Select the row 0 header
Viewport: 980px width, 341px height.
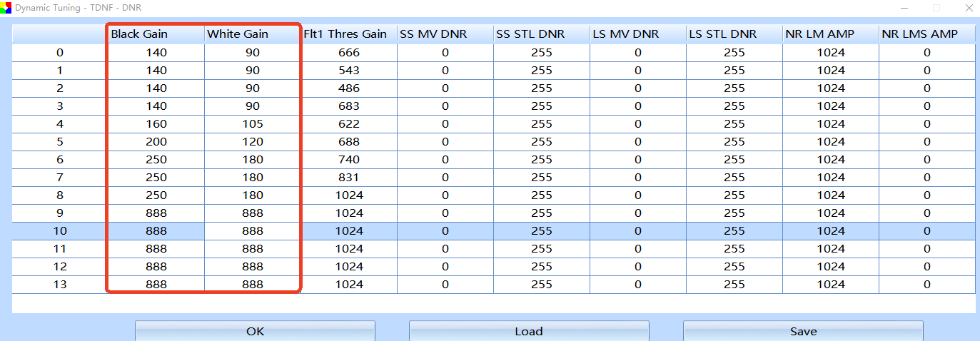[59, 53]
